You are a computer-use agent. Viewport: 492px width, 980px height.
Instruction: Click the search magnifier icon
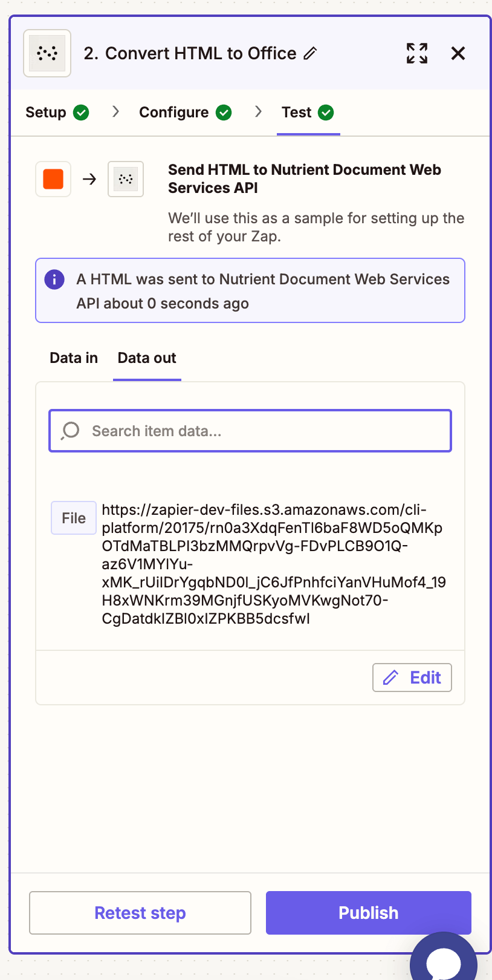pyautogui.click(x=71, y=431)
